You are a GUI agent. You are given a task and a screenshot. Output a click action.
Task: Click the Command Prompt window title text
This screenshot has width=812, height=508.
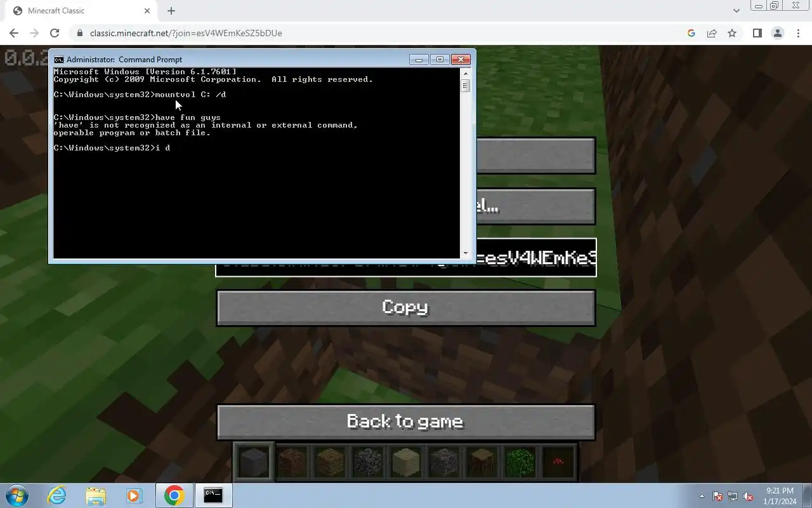click(124, 59)
